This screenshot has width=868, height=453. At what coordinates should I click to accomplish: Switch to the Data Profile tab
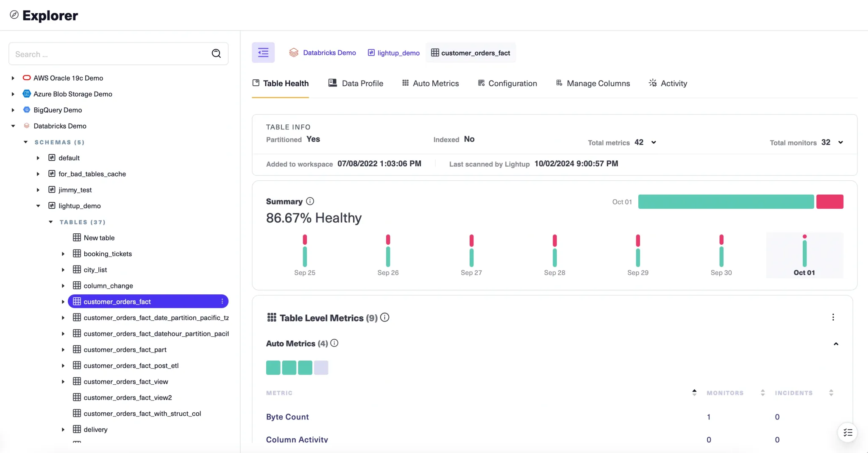click(362, 83)
